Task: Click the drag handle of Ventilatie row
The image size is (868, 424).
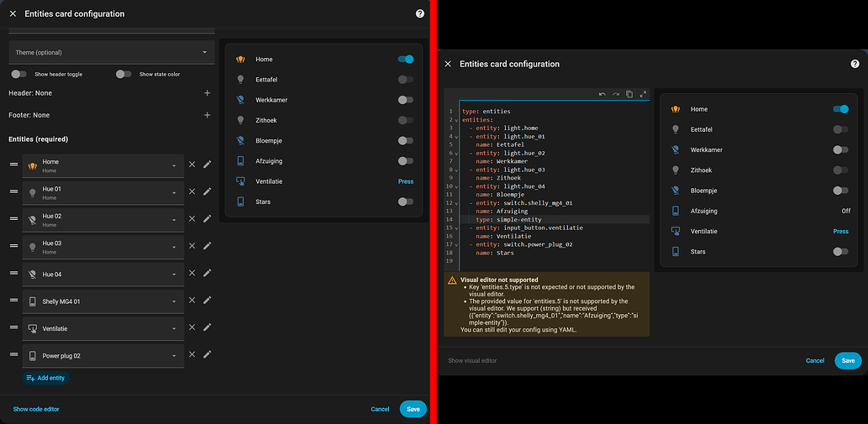Action: [13, 327]
